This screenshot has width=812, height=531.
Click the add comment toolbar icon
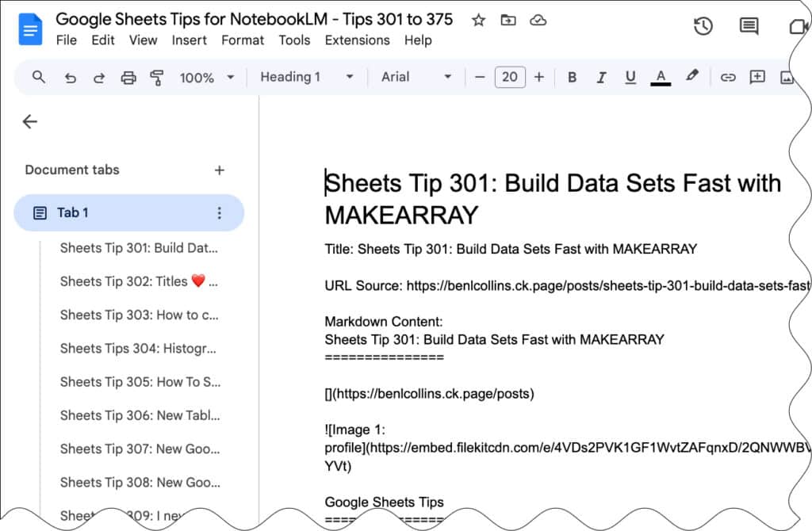pyautogui.click(x=757, y=77)
